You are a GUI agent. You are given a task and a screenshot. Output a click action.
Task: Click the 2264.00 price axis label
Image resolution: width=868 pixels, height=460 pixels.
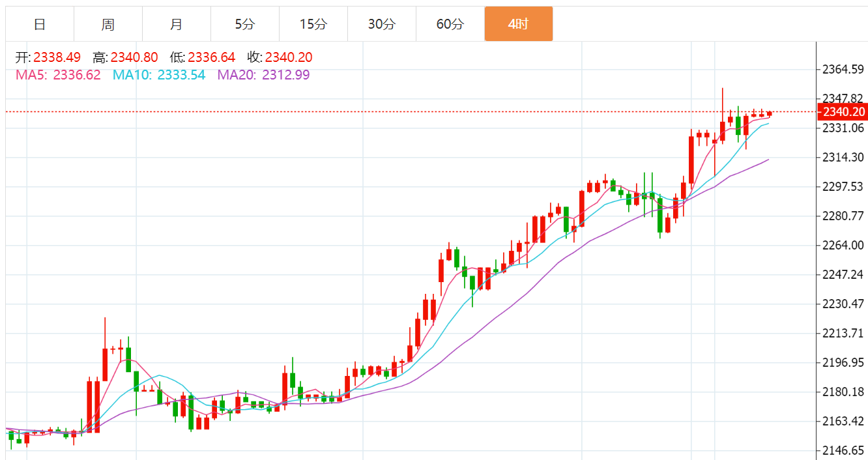point(843,245)
